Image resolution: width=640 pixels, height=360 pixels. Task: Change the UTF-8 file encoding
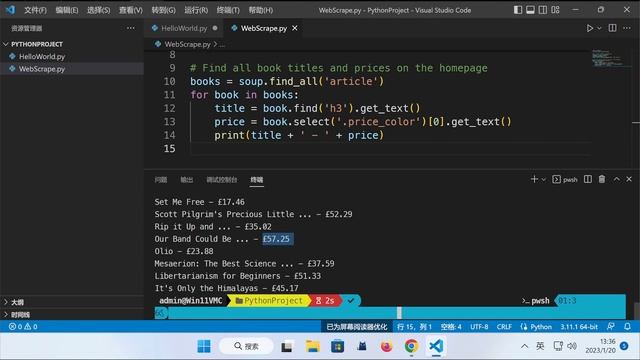479,327
